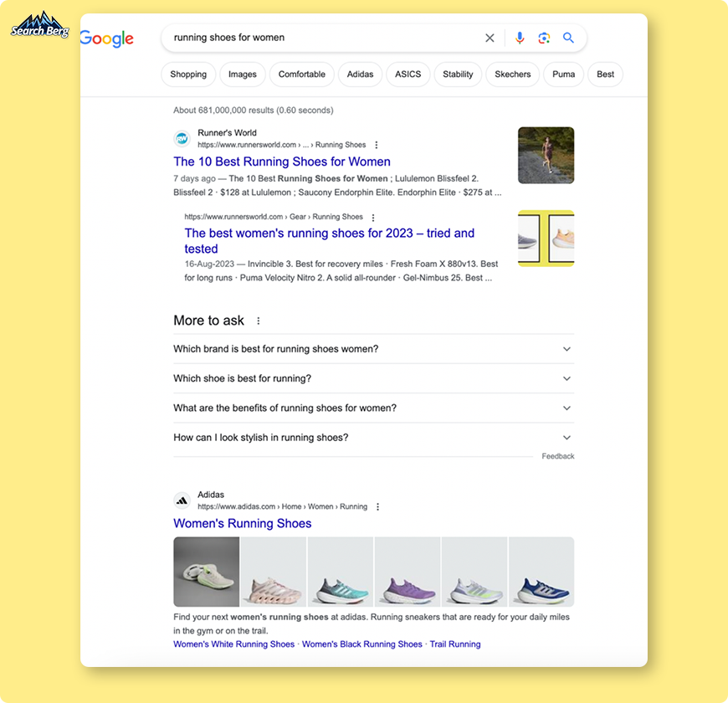This screenshot has width=728, height=703.
Task: Expand 'What are the benefits of running shoes for women?'
Action: click(x=373, y=408)
